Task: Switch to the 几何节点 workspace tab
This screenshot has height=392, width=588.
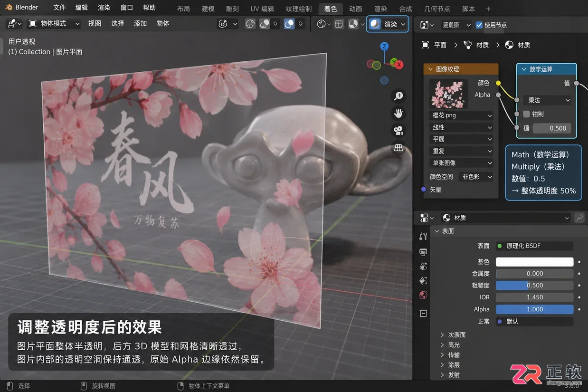Action: click(437, 9)
